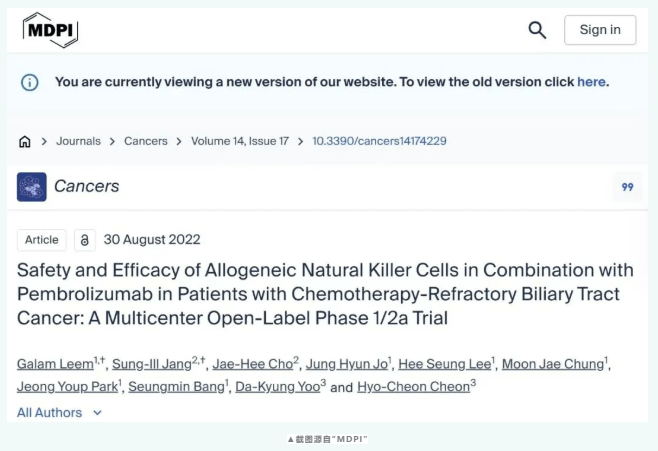Open author Hyo-Cheon Cheon's profile

(x=413, y=386)
